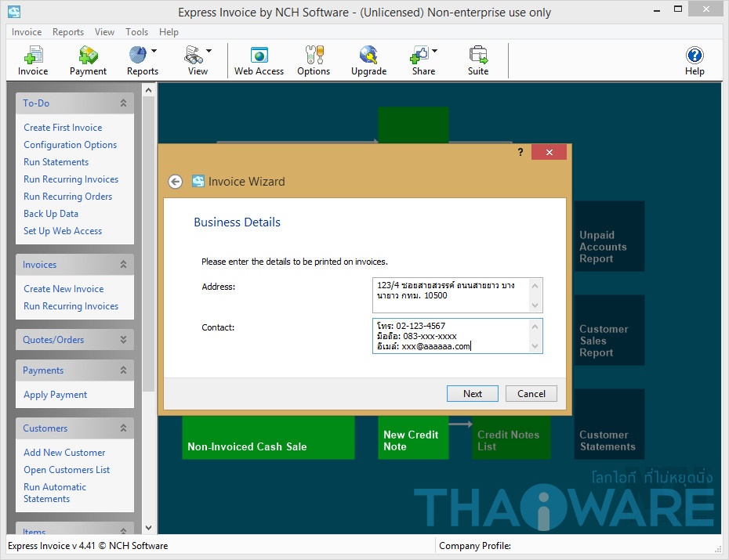Click sidebar scrollbar up arrow
This screenshot has width=729, height=560.
point(148,90)
